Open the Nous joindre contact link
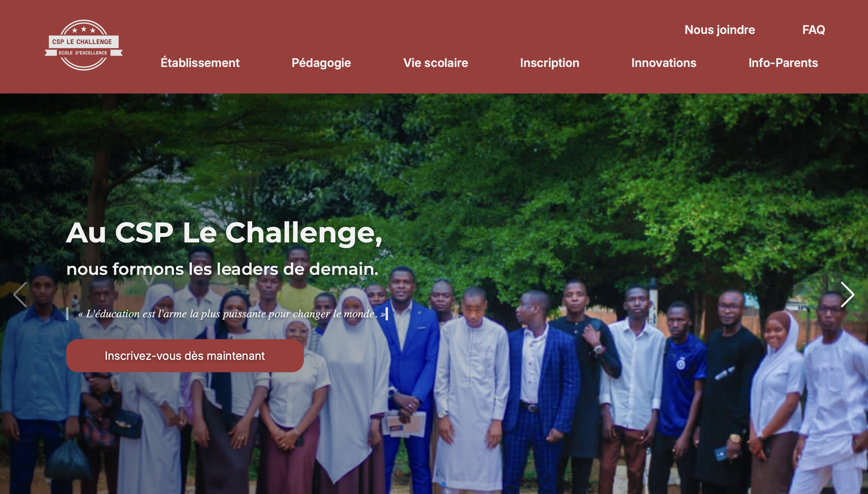Image resolution: width=868 pixels, height=494 pixels. coord(719,30)
